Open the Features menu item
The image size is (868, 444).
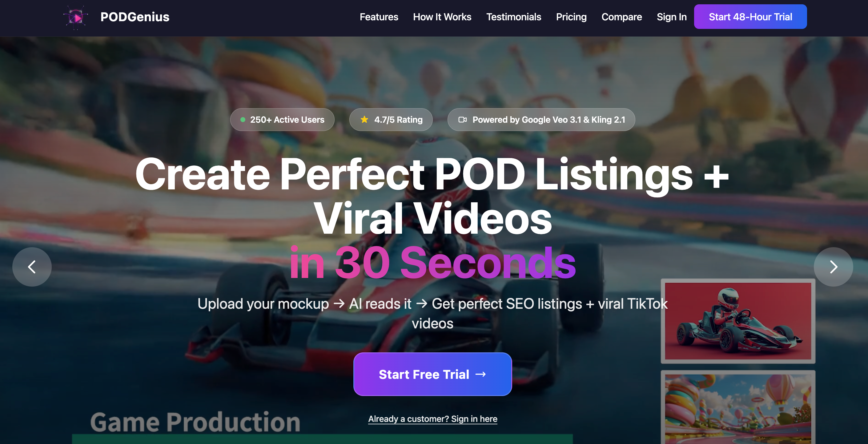pos(379,17)
